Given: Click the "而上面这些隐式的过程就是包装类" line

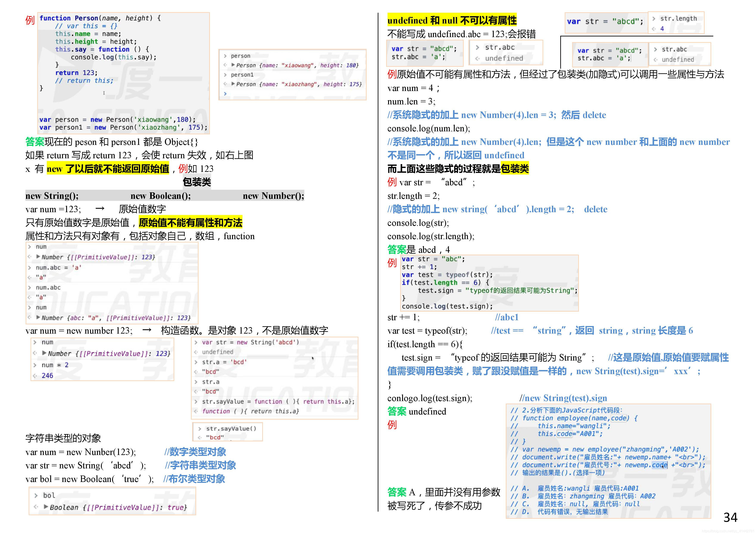Looking at the screenshot, I should [x=458, y=169].
